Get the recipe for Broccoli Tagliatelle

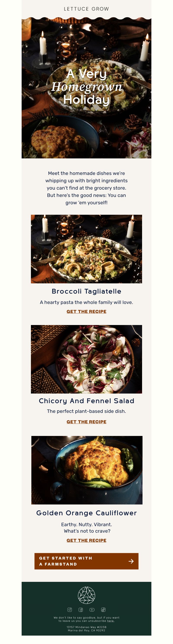coord(86,311)
